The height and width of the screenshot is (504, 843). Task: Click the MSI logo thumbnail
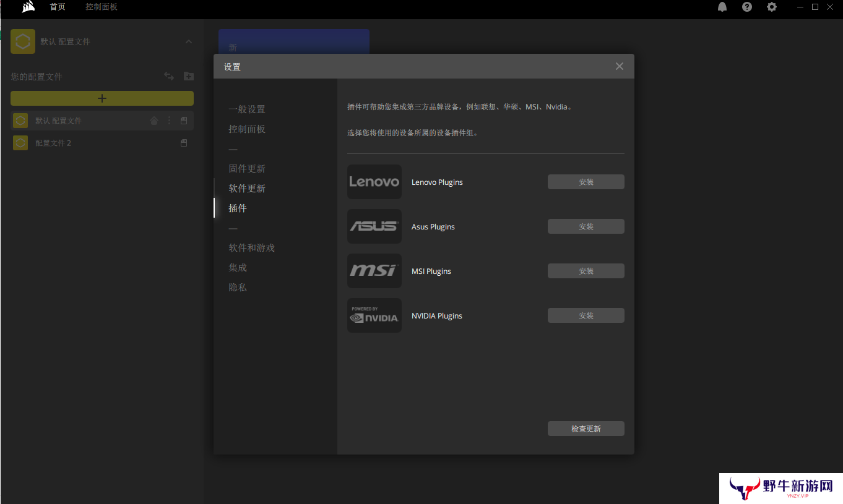(x=374, y=271)
